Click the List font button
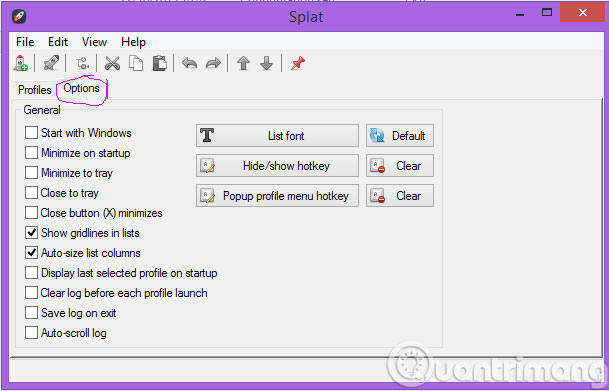The width and height of the screenshot is (609, 391). [x=277, y=136]
